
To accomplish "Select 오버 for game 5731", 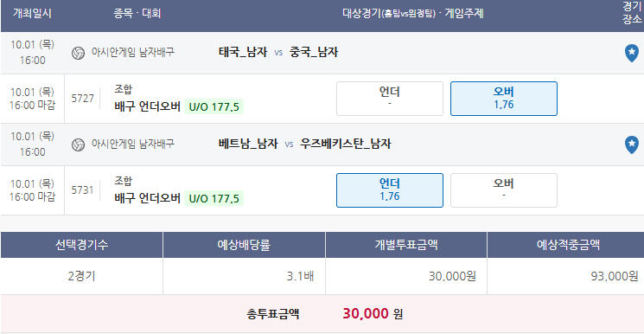I will [x=504, y=190].
